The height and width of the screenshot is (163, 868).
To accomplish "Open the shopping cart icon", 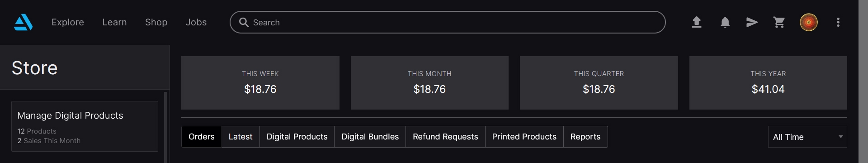I will click(779, 22).
